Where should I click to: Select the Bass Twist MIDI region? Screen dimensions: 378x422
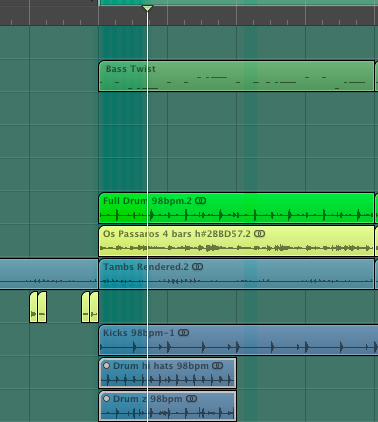[x=236, y=76]
